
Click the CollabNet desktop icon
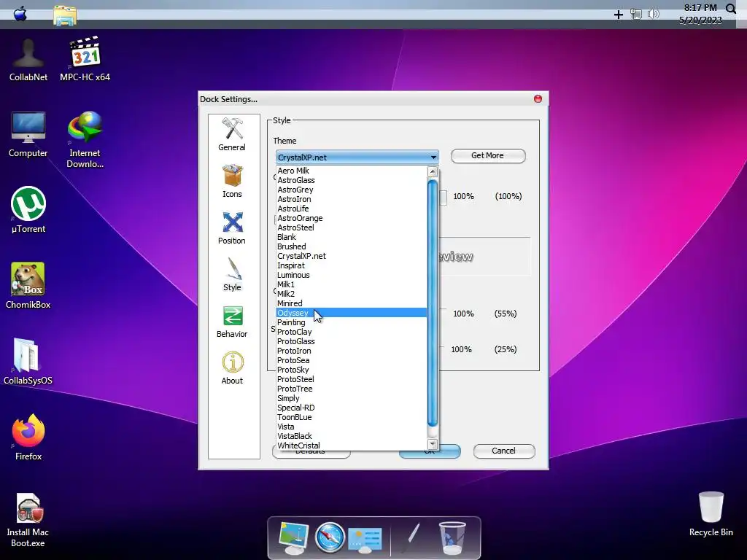[28, 60]
